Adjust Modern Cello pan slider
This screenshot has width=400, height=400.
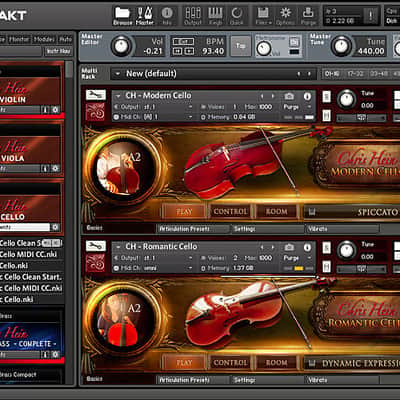(x=361, y=118)
